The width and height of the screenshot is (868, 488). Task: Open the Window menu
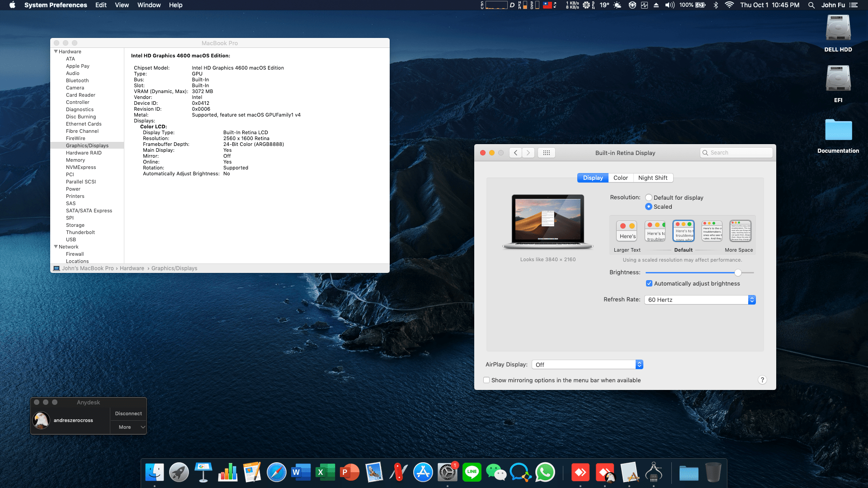[x=149, y=5]
